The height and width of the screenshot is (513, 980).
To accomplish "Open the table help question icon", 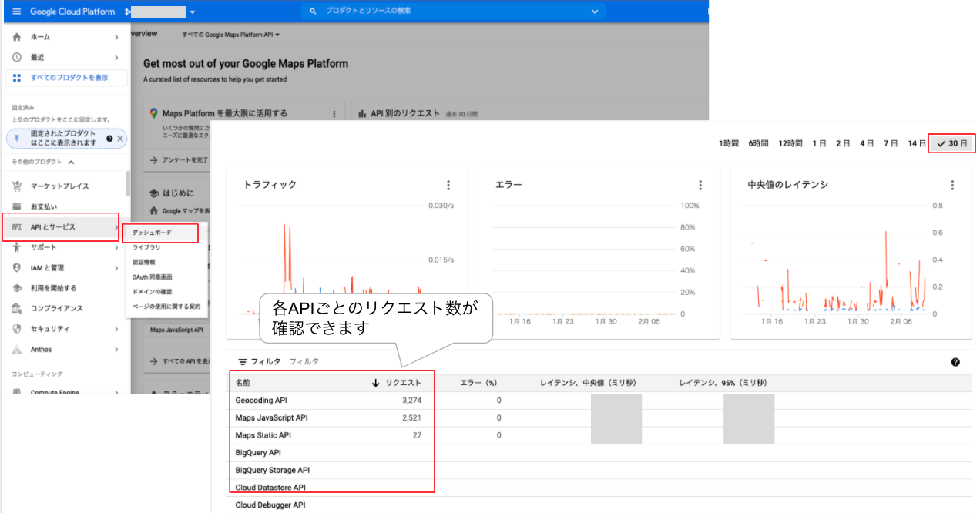I will 955,362.
